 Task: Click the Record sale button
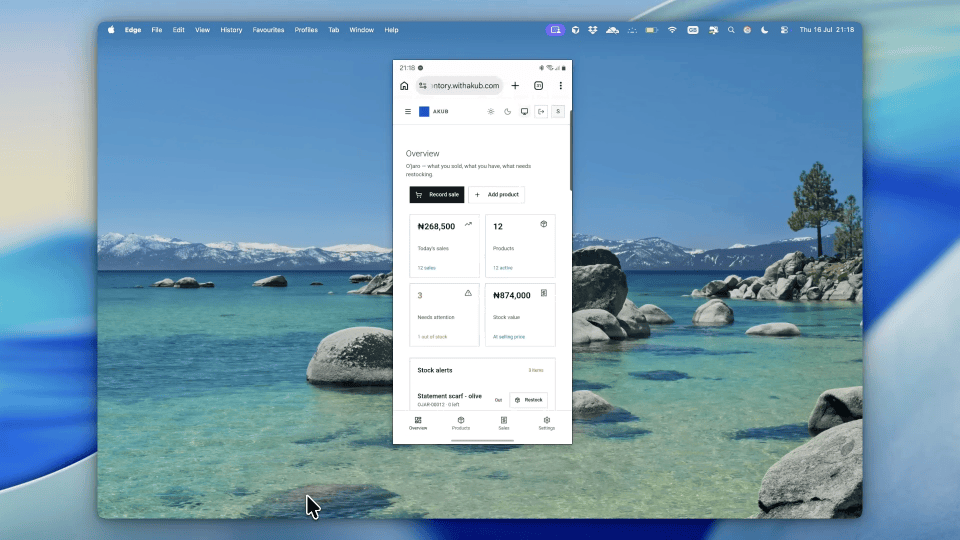437,195
